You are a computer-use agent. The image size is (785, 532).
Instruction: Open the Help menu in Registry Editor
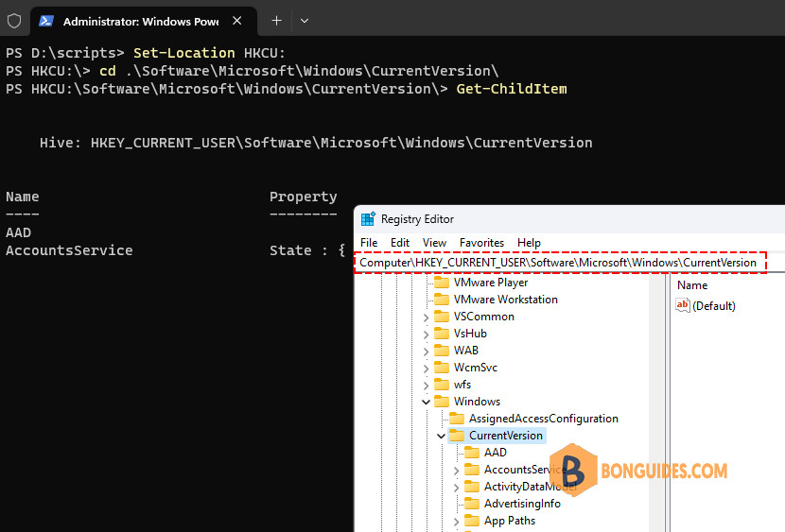(529, 243)
